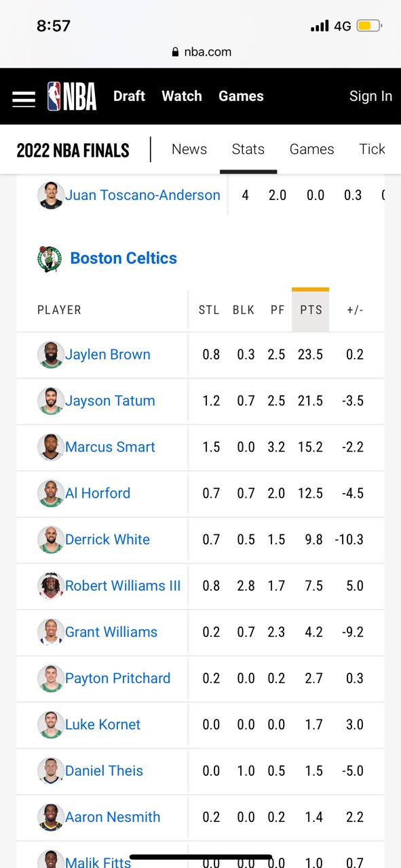Open Draft in the top navigation
This screenshot has width=401, height=868.
click(129, 96)
